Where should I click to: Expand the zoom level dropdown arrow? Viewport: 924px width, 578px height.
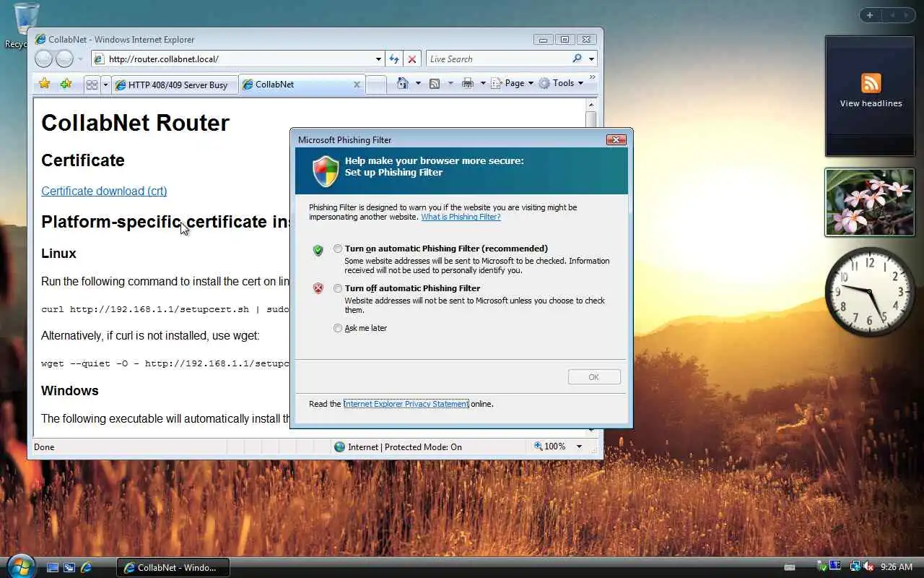pos(579,447)
